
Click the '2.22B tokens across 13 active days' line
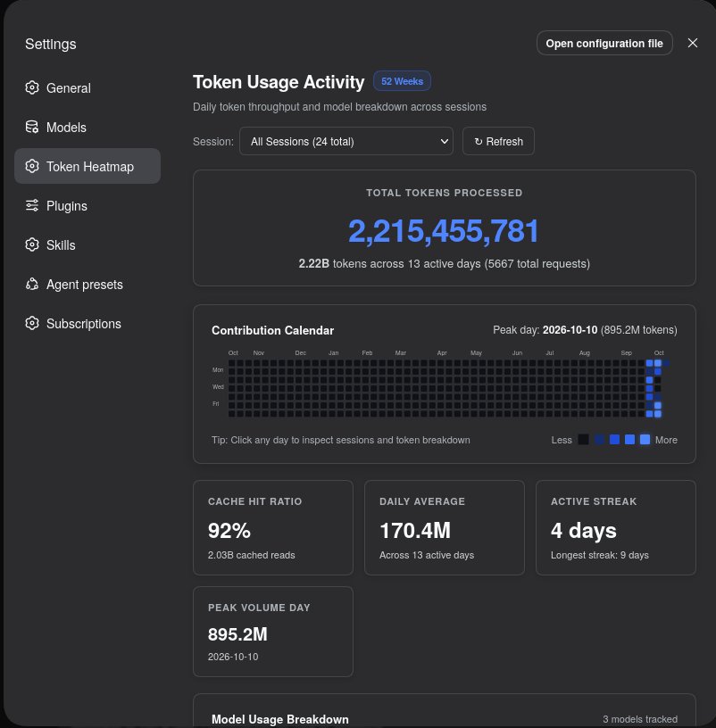445,264
